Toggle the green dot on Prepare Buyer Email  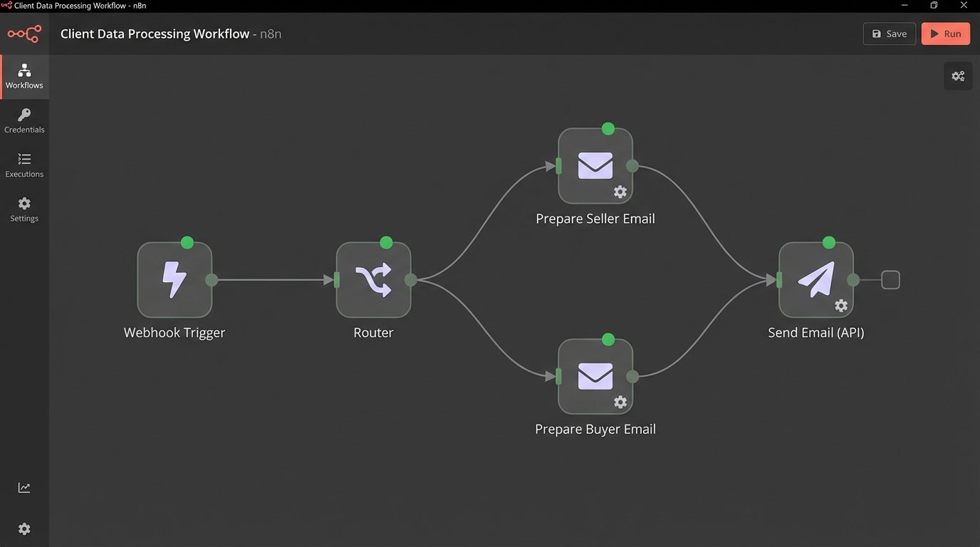point(608,340)
